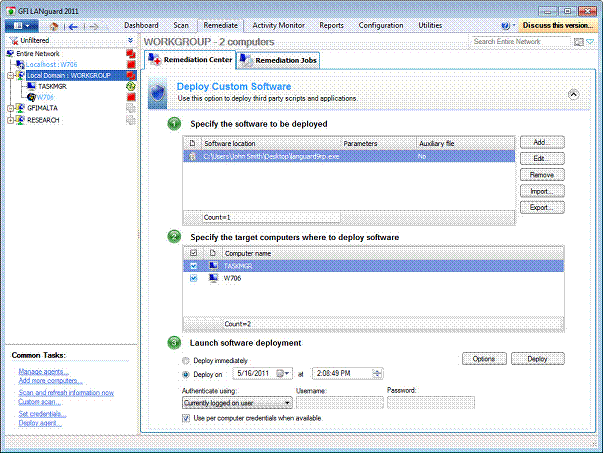Click the Export... button

click(x=542, y=208)
